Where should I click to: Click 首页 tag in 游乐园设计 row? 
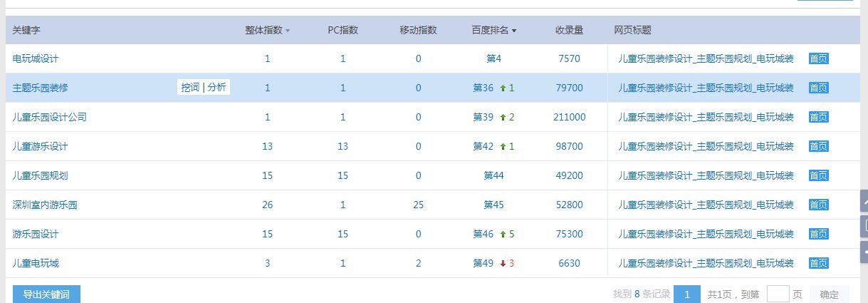pos(819,234)
